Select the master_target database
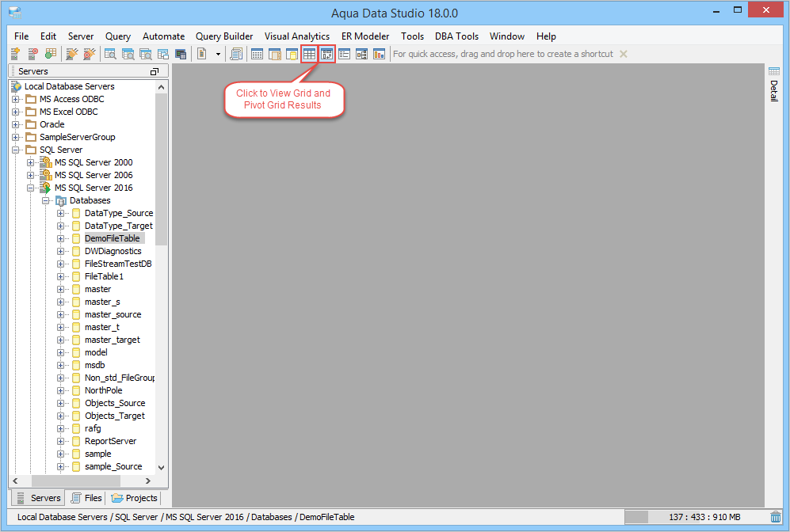This screenshot has width=790, height=532. 113,340
